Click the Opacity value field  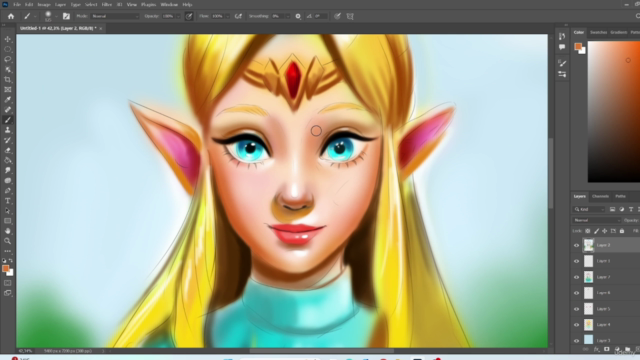coord(168,16)
